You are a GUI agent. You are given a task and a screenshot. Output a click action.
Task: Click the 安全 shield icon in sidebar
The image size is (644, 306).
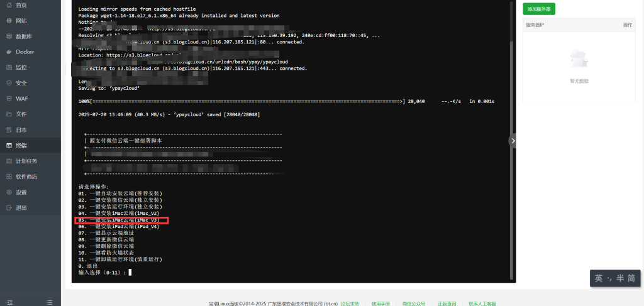click(x=9, y=84)
